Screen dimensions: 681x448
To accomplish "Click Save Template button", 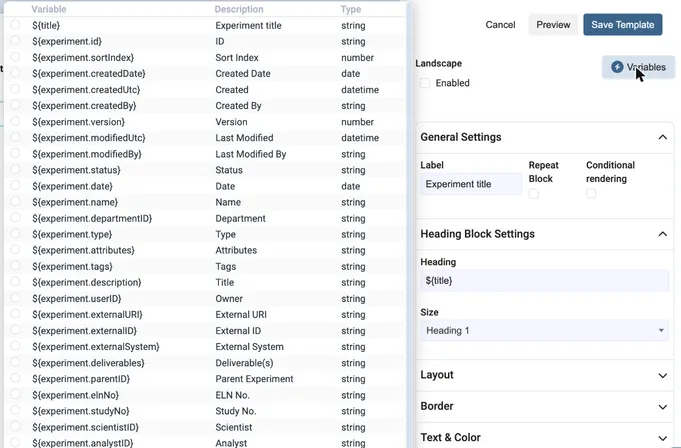I will [x=622, y=25].
